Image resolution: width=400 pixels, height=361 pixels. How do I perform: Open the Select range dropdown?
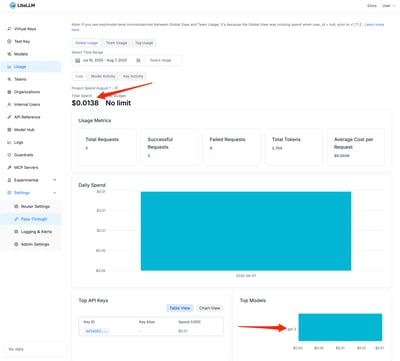pyautogui.click(x=163, y=60)
